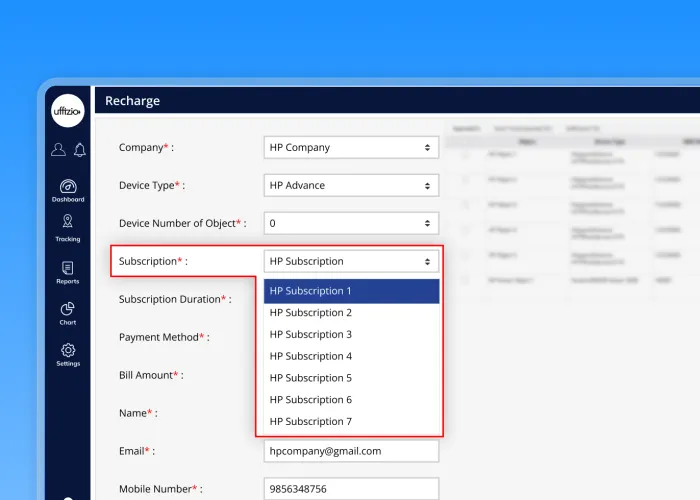This screenshot has width=700, height=500.
Task: Expand the Company dropdown
Action: [351, 147]
